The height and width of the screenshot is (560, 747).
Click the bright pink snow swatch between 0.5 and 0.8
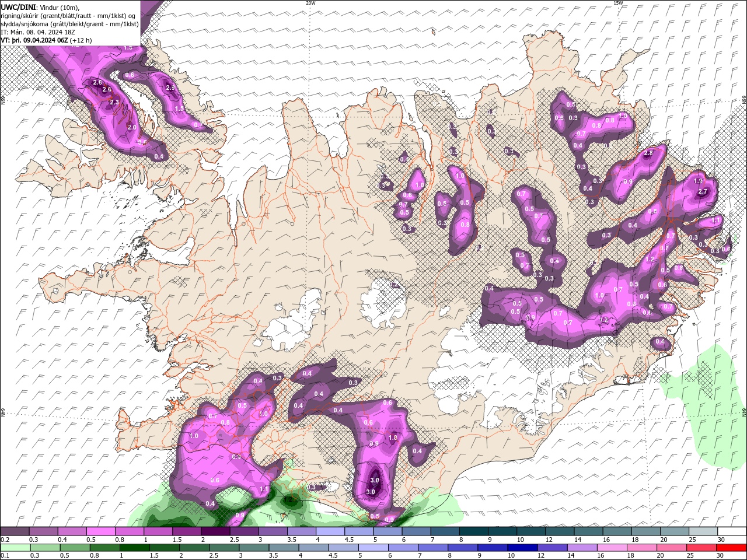click(x=100, y=531)
